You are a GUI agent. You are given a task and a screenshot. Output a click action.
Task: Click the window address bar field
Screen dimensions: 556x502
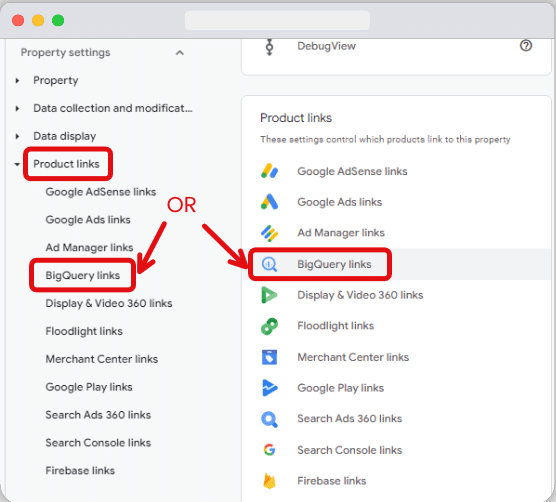pos(277,20)
